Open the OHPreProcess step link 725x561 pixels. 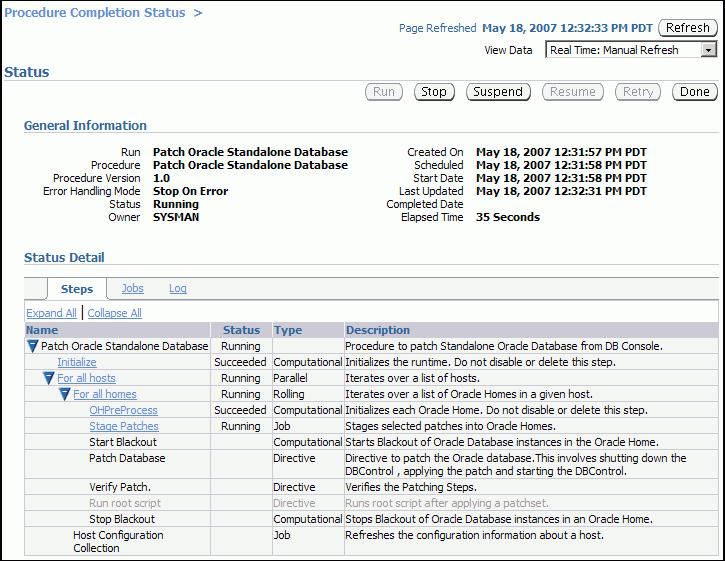point(123,410)
